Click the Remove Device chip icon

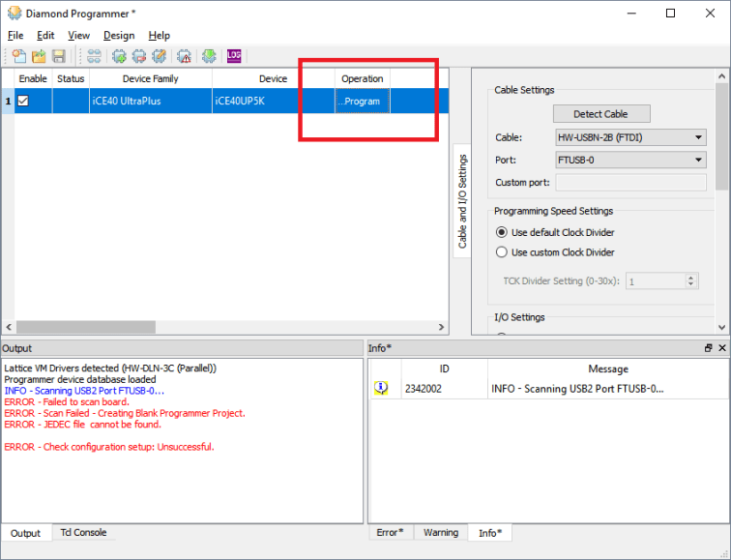(139, 56)
